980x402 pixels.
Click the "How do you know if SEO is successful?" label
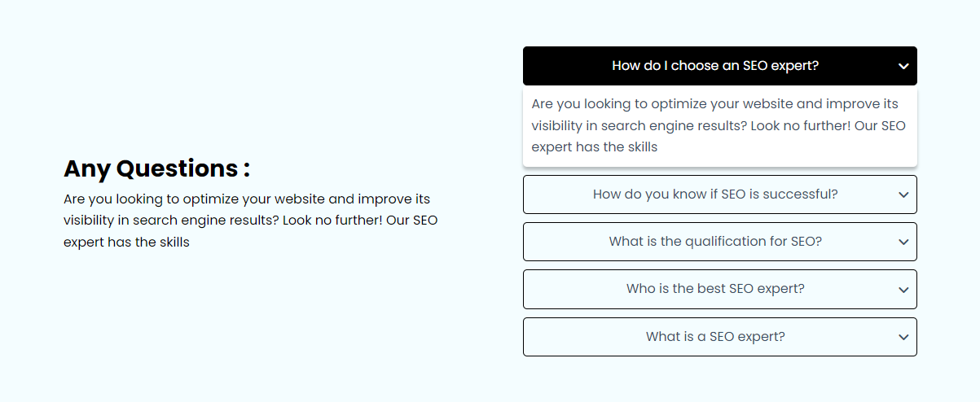coord(714,194)
